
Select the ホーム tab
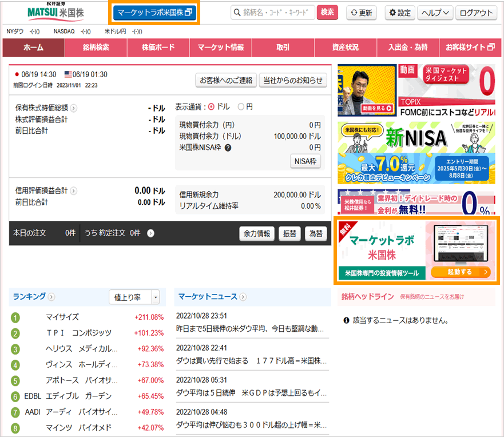click(33, 47)
